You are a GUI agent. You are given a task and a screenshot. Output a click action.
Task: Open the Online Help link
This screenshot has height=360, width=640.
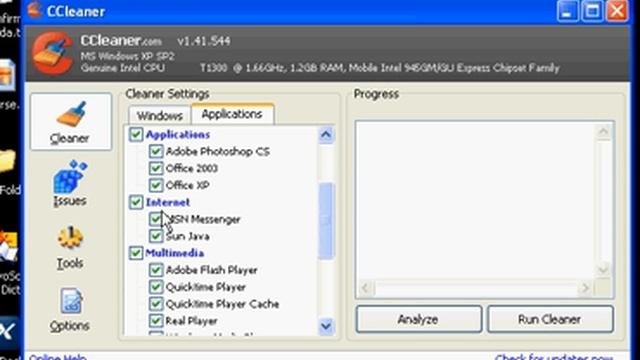click(x=58, y=357)
